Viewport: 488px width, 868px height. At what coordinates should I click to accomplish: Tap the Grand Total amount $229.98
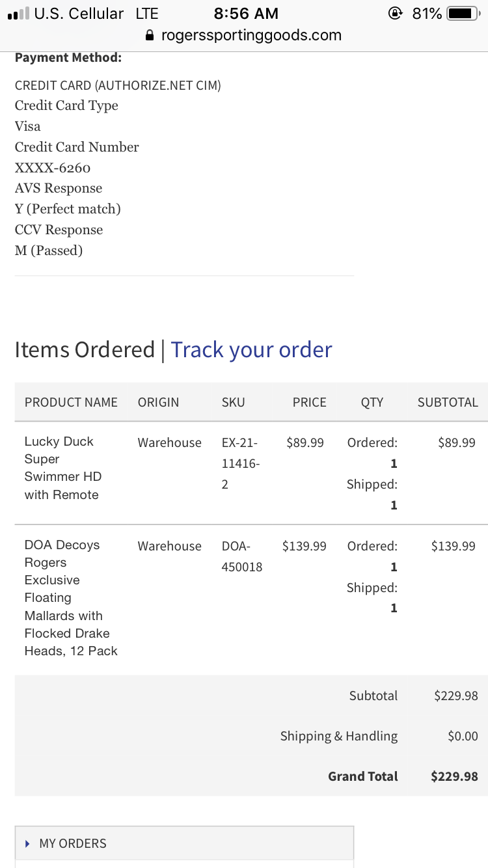pos(454,776)
